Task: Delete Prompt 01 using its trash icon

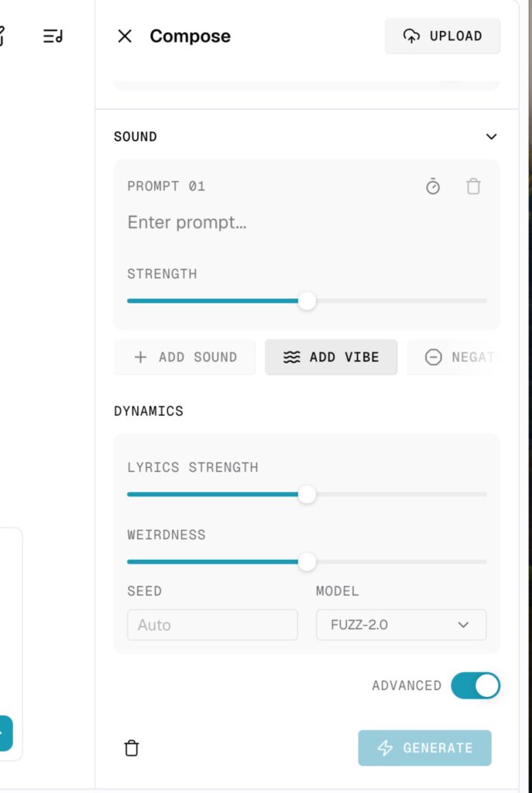Action: click(x=473, y=186)
